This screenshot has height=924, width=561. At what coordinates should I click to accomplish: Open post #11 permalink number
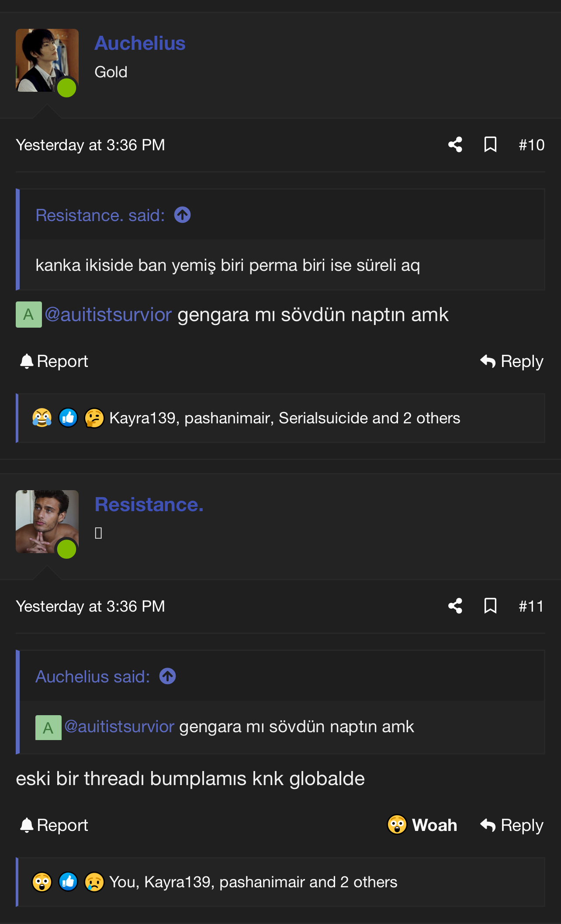pyautogui.click(x=531, y=606)
